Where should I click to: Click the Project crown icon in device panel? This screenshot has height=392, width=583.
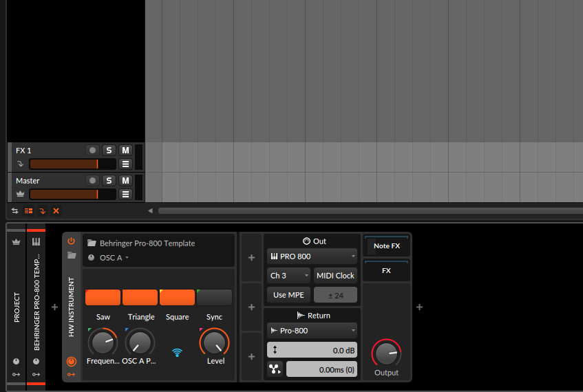click(x=16, y=242)
